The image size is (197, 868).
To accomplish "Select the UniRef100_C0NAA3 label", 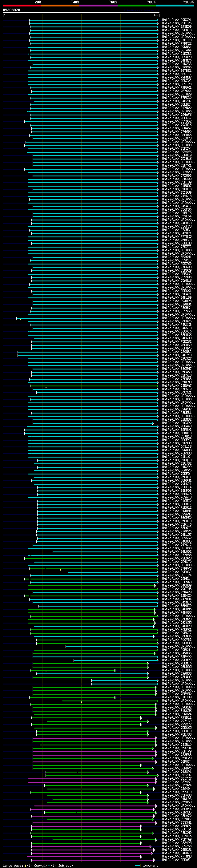I will 176,450.
